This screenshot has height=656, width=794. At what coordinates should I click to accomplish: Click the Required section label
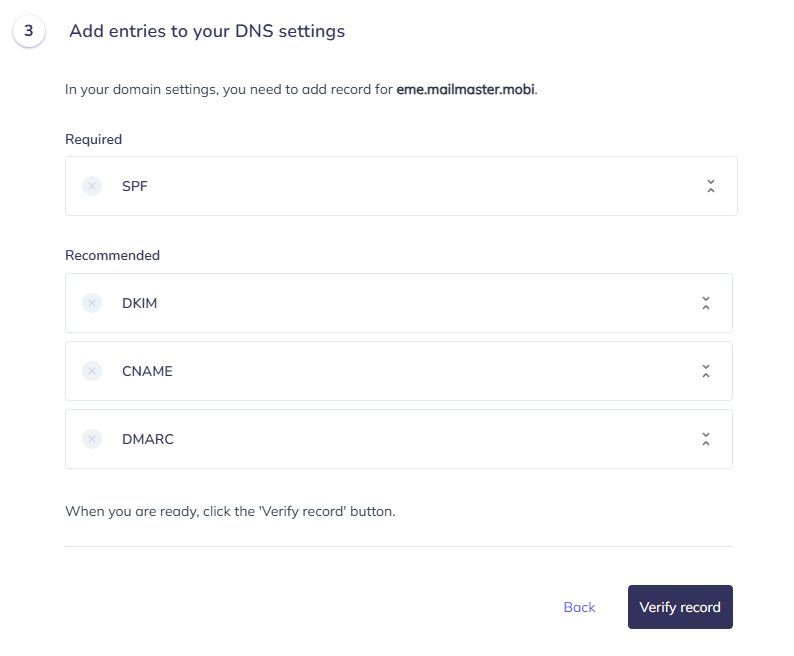coord(93,139)
